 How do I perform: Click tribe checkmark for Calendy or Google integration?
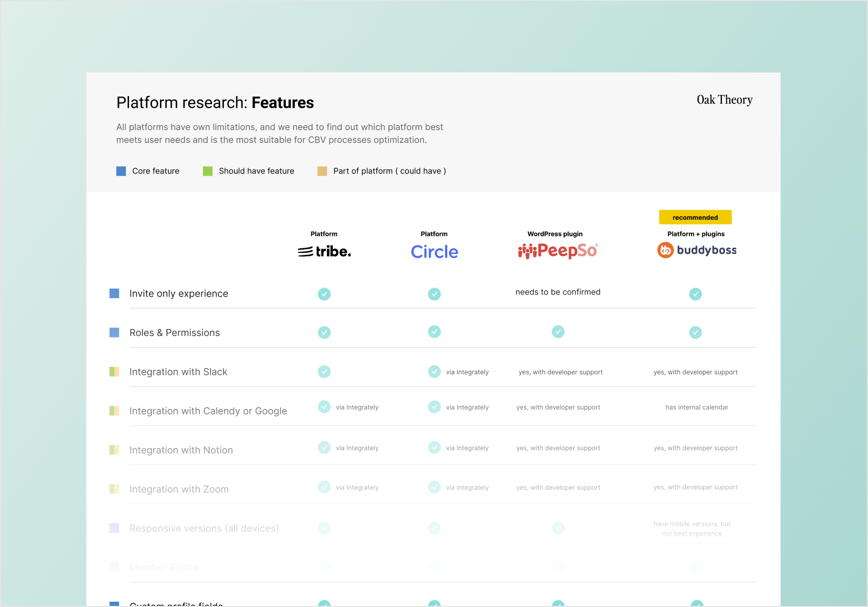point(324,406)
